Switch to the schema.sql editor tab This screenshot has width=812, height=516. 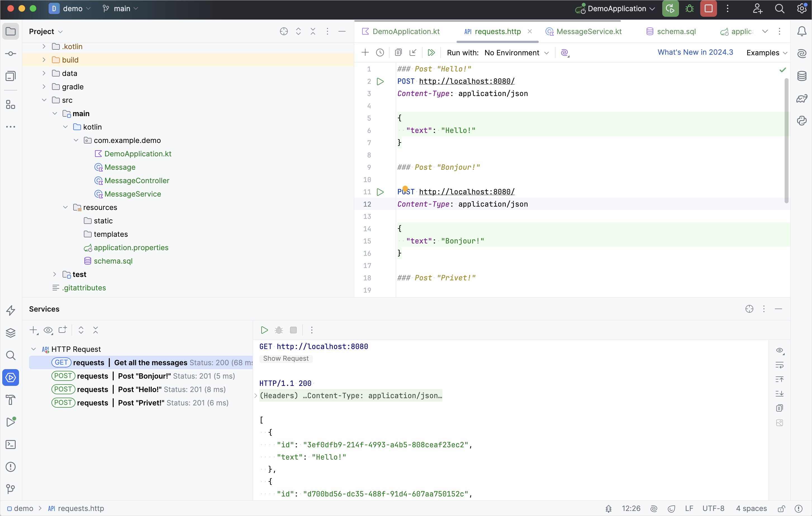click(x=671, y=31)
